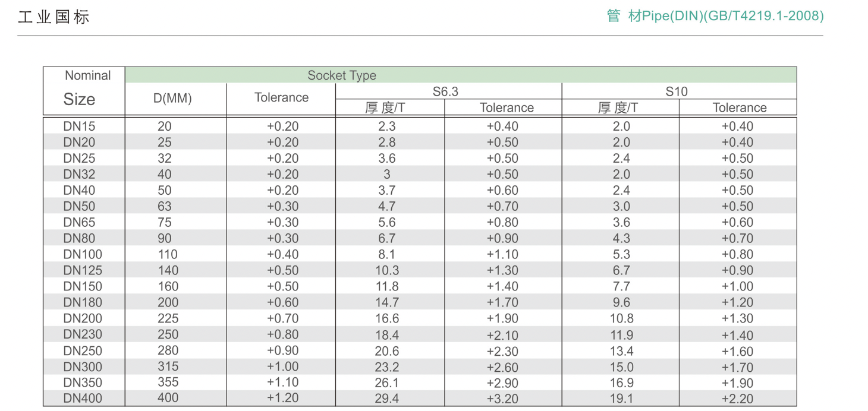Select the D(MM) column header
868x411 pixels.
[x=172, y=99]
